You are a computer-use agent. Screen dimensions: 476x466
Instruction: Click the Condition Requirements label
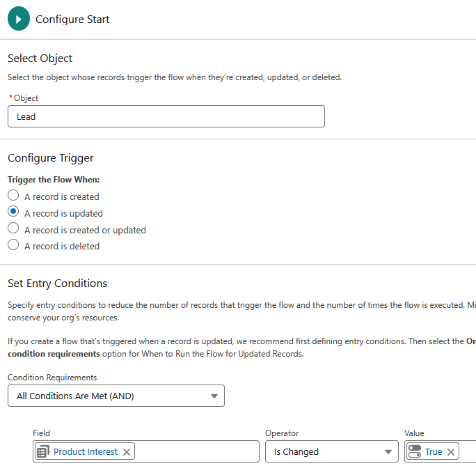click(52, 378)
